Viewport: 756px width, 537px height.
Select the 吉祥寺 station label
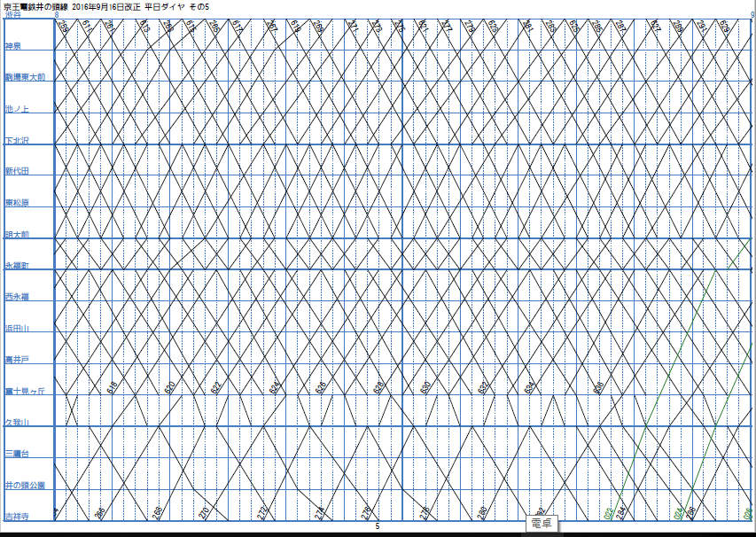[17, 517]
